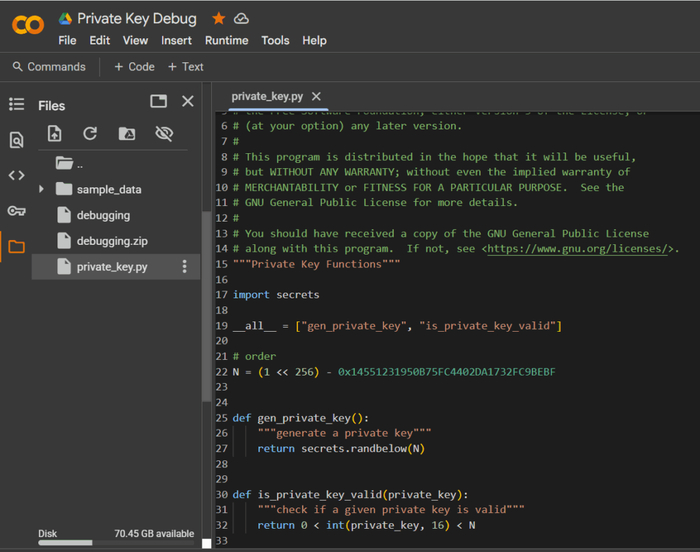The width and height of the screenshot is (700, 552).
Task: Expand the sample_data folder
Action: point(41,189)
